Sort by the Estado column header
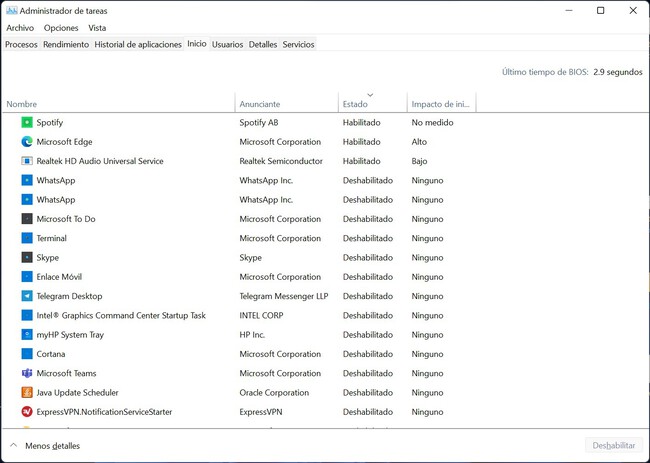The height and width of the screenshot is (463, 650). pyautogui.click(x=373, y=104)
